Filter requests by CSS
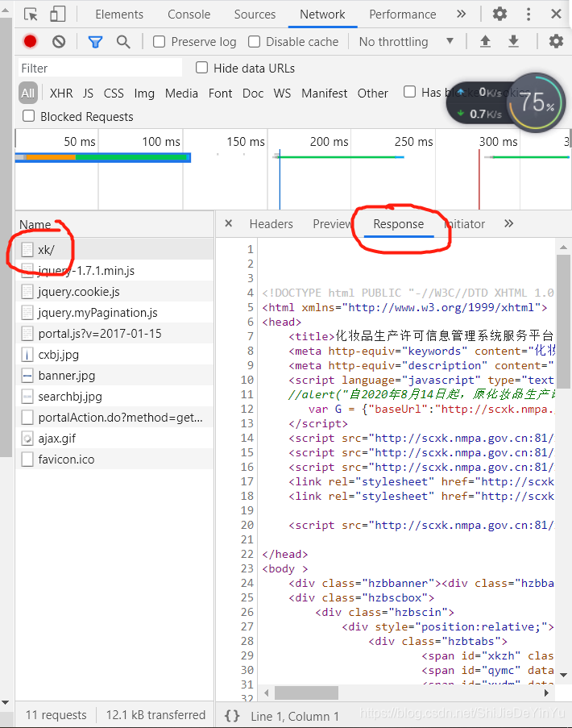This screenshot has height=728, width=572. (114, 93)
